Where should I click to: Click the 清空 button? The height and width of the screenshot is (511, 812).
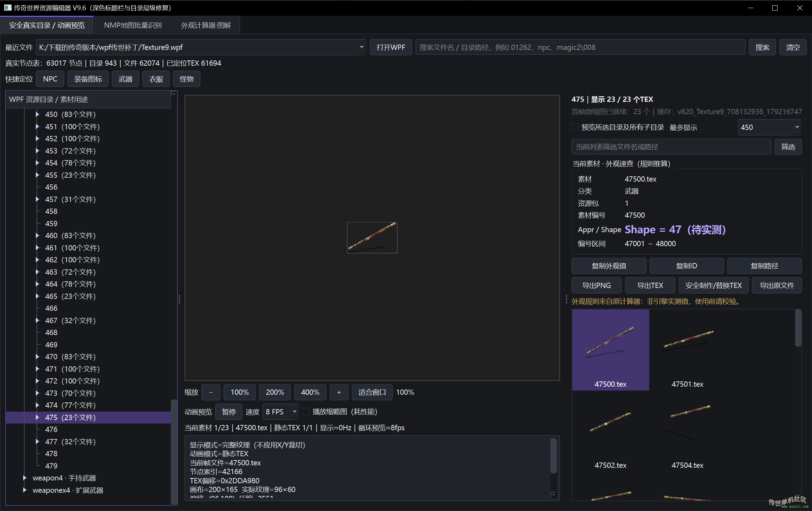[x=793, y=47]
